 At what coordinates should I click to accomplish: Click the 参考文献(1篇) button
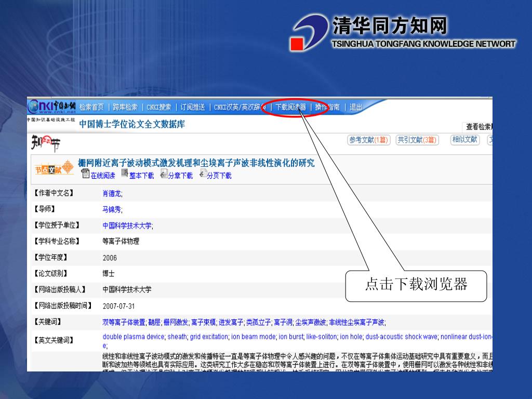click(x=369, y=140)
